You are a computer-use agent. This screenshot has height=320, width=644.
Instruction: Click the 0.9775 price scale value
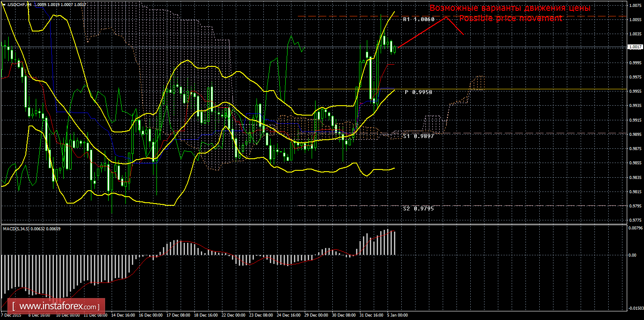(635, 220)
